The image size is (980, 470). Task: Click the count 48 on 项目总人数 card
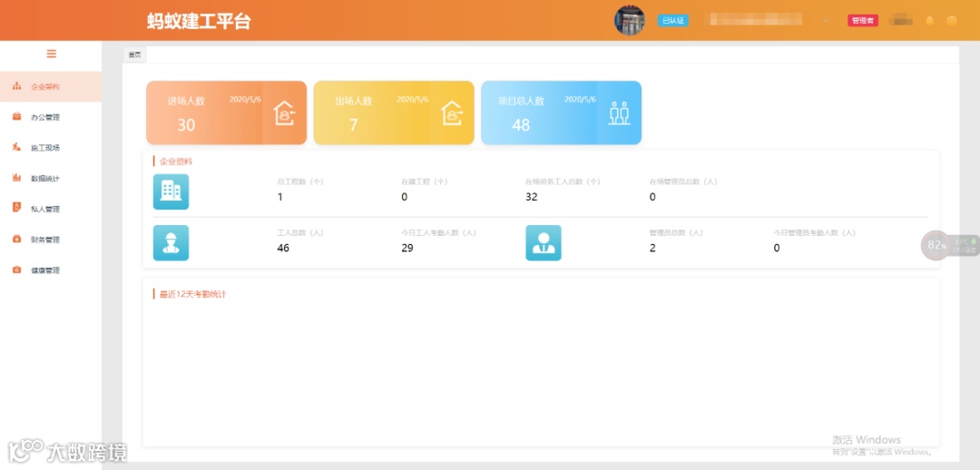click(521, 125)
